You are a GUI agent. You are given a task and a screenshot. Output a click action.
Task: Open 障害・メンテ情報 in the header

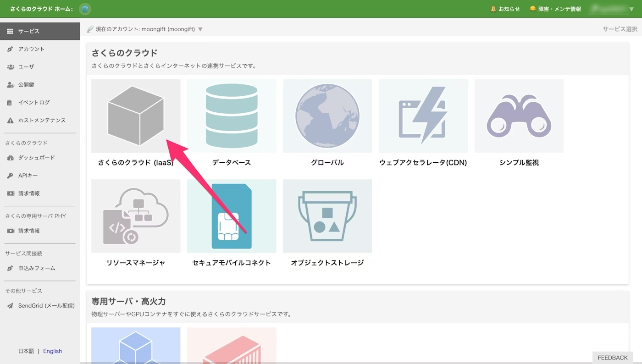click(x=555, y=9)
